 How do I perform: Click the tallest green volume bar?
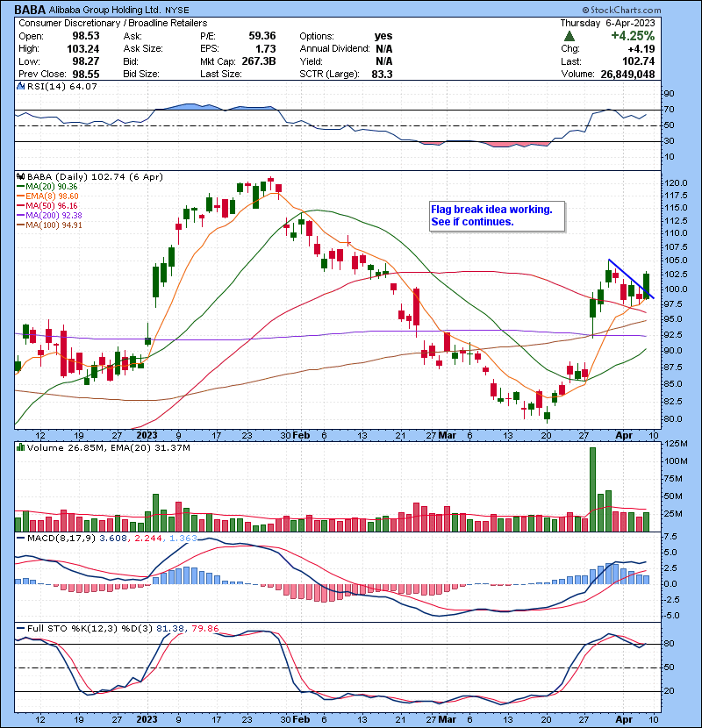(x=592, y=489)
